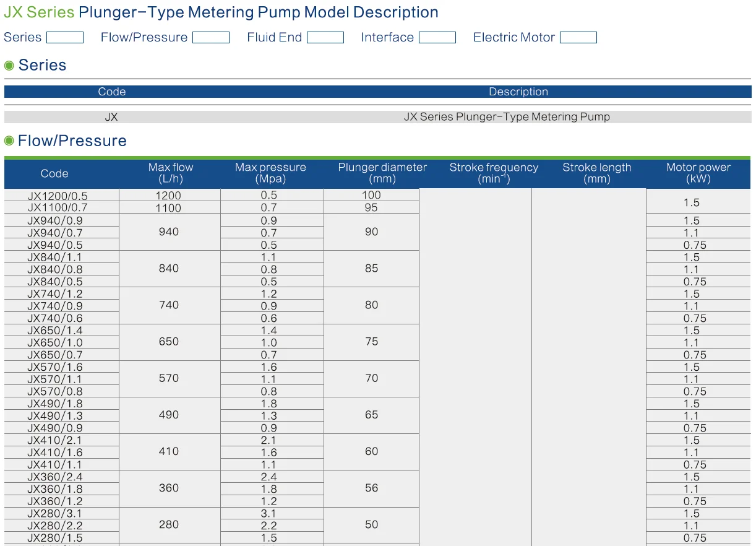Click the JX360/2.4 code cell
The width and height of the screenshot is (756, 546).
coord(62,477)
